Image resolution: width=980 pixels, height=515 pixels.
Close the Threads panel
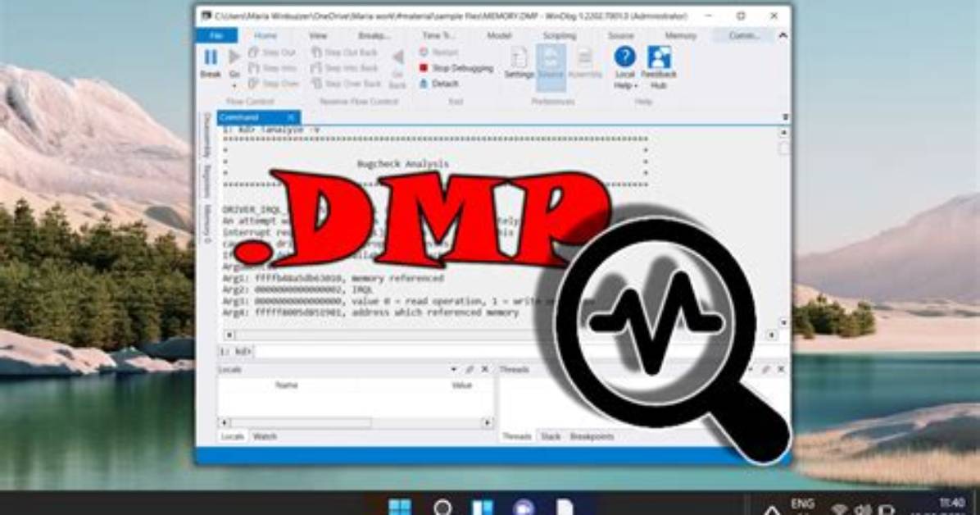click(x=781, y=370)
